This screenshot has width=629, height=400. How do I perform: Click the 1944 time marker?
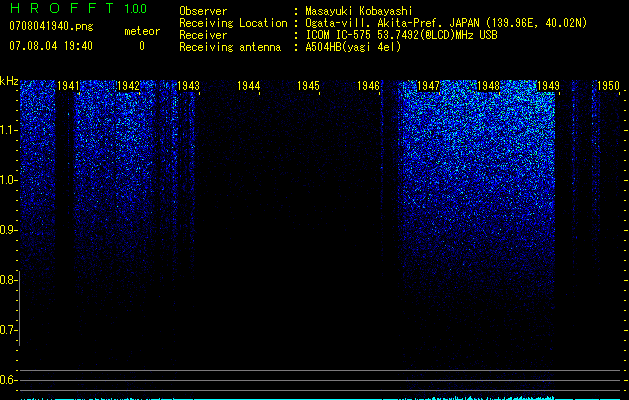point(249,86)
